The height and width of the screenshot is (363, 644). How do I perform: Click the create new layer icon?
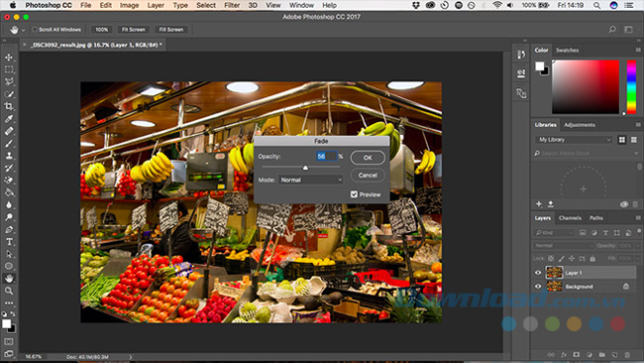(614, 354)
